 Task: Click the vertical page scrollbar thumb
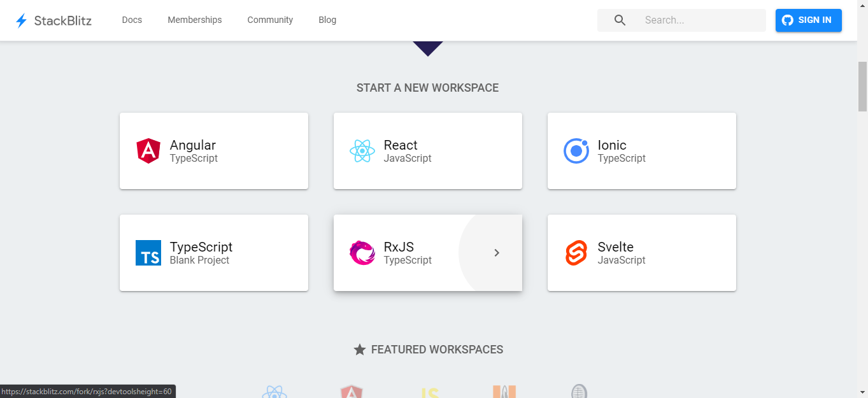862,86
